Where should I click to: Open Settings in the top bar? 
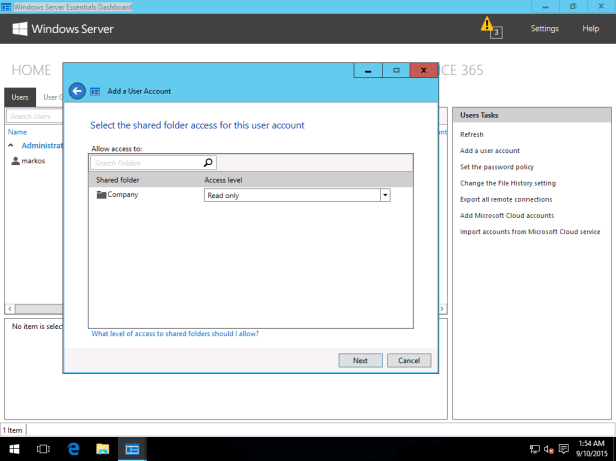click(544, 29)
